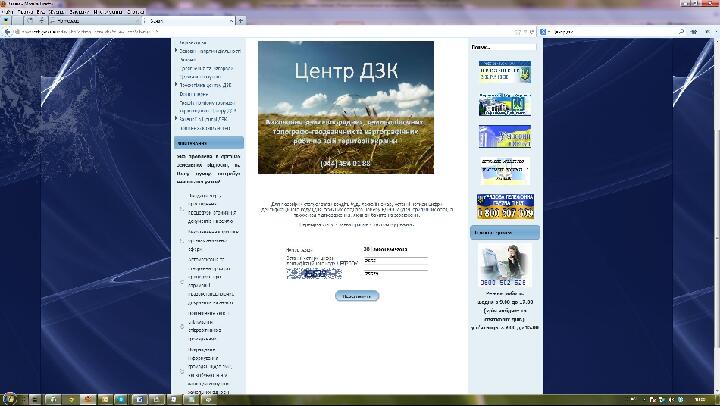Open the Вид menu
Viewport: 720px width, 406px height.
click(40, 11)
